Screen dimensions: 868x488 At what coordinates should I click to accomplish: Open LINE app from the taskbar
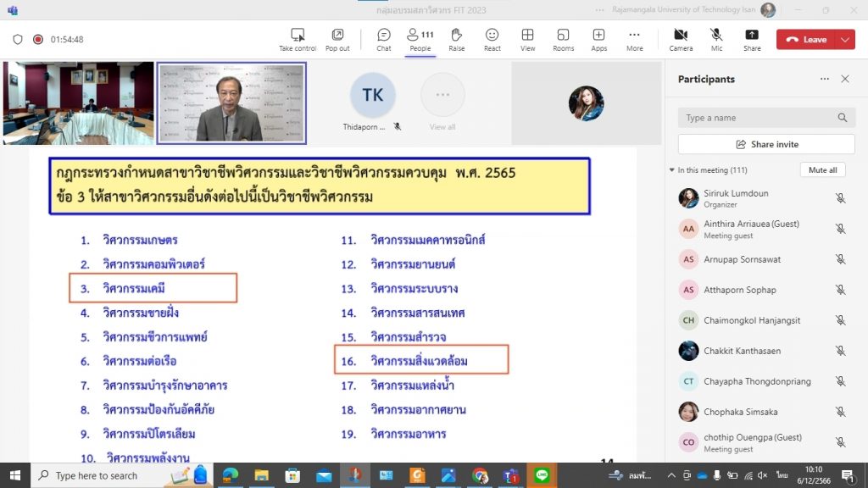tap(542, 476)
